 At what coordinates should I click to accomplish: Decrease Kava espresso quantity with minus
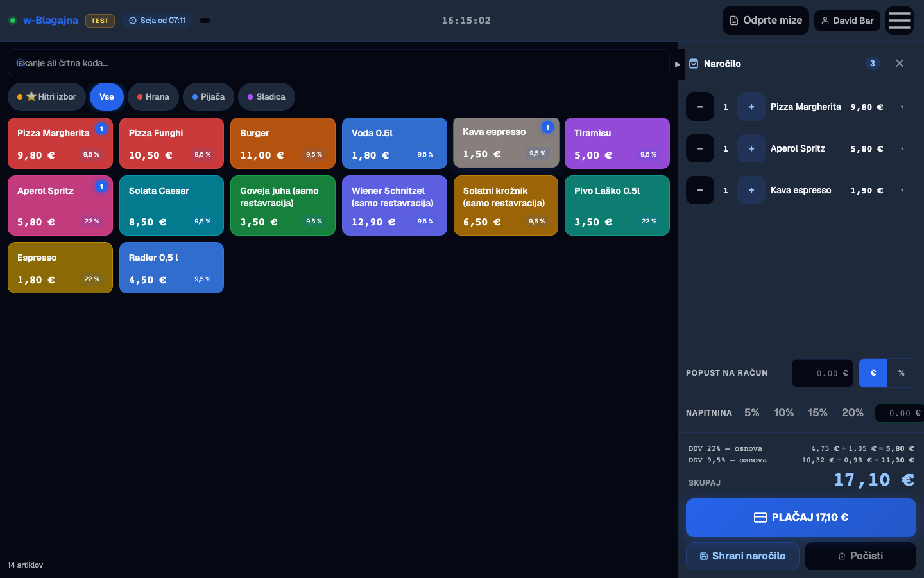700,190
